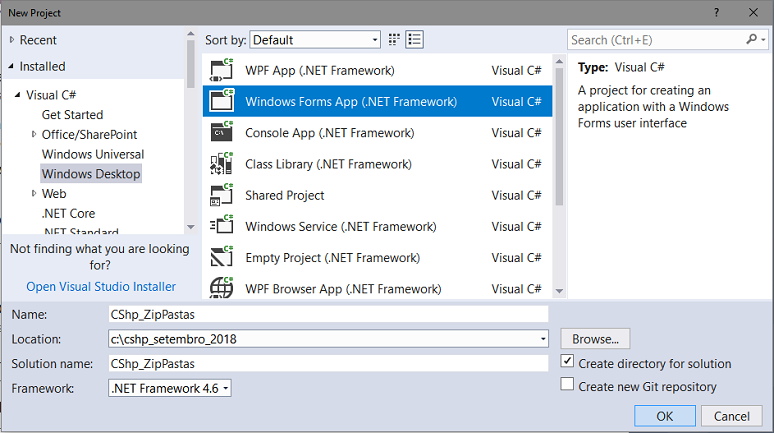
Task: Open Visual Studio Installer link
Action: pos(101,286)
